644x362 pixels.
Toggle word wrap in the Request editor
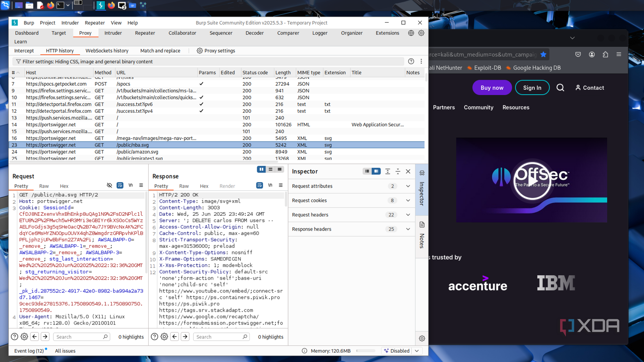pos(120,185)
